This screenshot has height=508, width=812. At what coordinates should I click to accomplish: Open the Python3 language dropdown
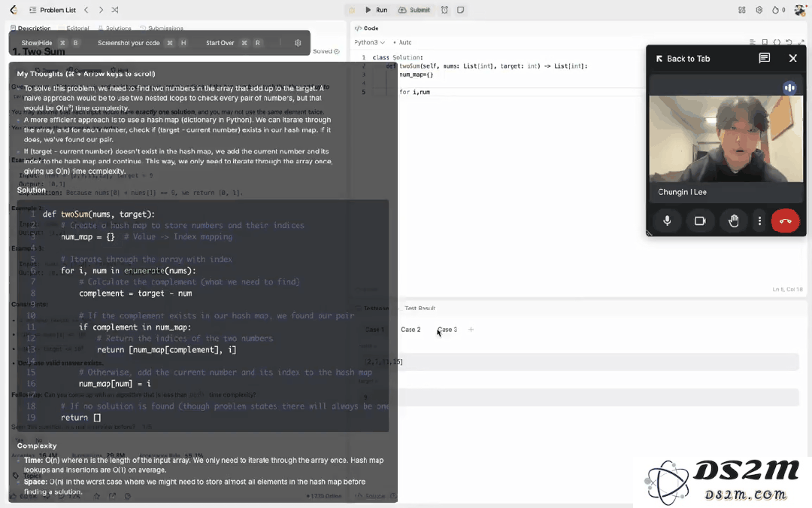[x=369, y=42]
